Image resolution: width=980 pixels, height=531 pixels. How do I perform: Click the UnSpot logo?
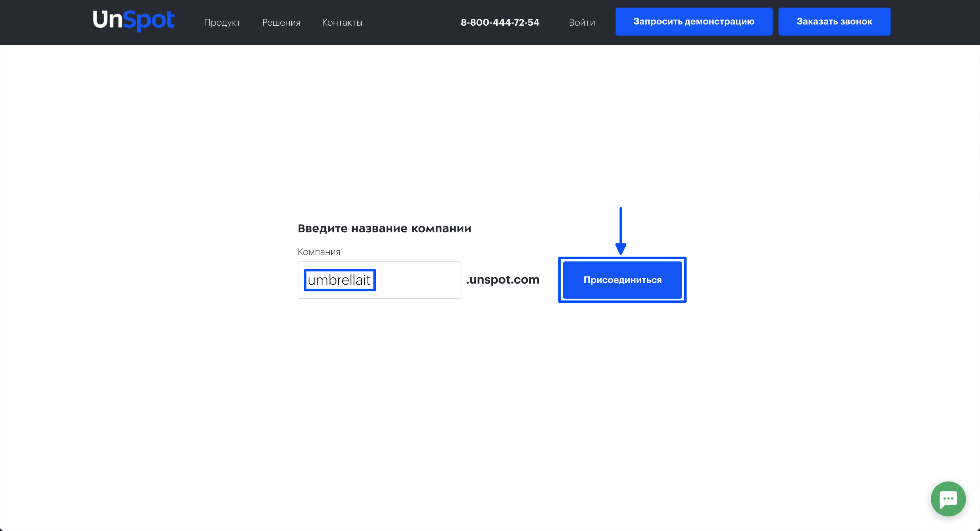(134, 20)
